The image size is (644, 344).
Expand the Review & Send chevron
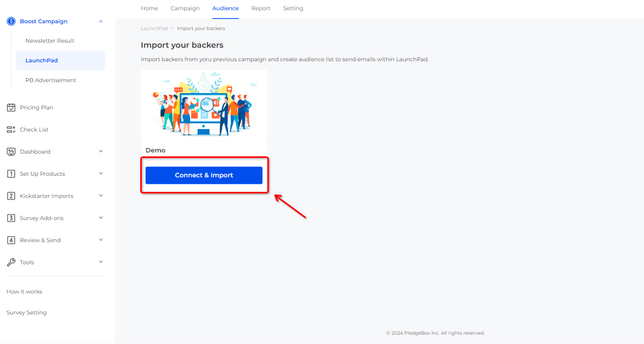pos(101,240)
